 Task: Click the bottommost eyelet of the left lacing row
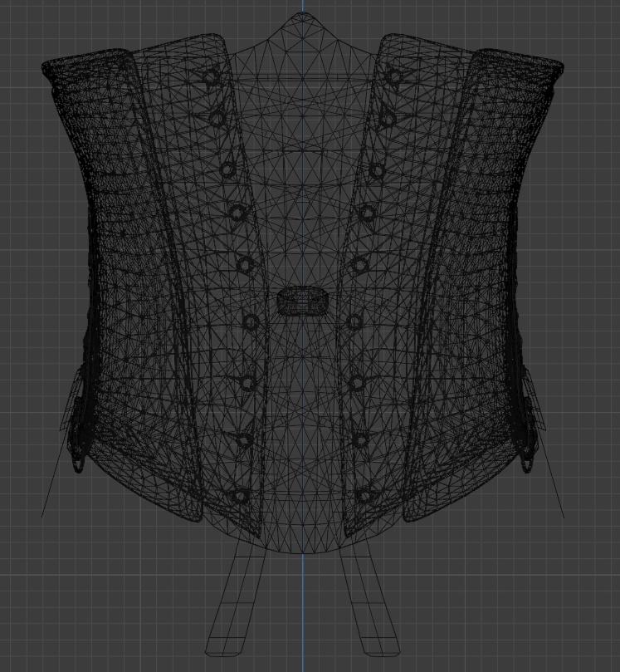tap(239, 497)
